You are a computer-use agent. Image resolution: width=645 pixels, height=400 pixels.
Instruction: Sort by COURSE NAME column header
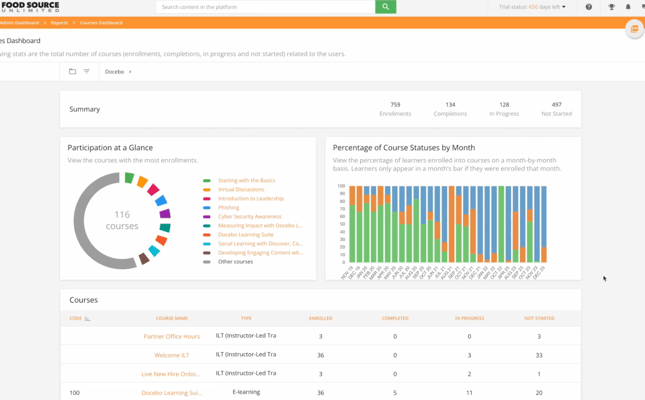pos(172,318)
